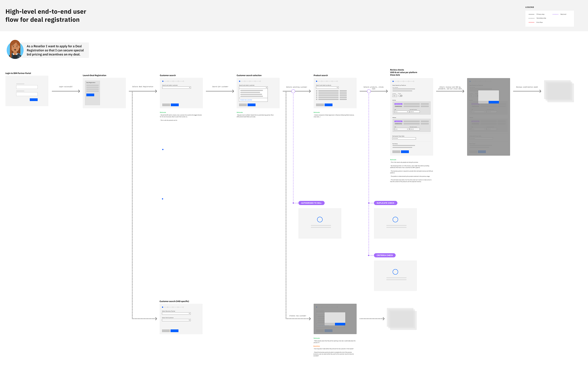Expand the VAD dropdown under Software
The image size is (588, 392).
(401, 129)
